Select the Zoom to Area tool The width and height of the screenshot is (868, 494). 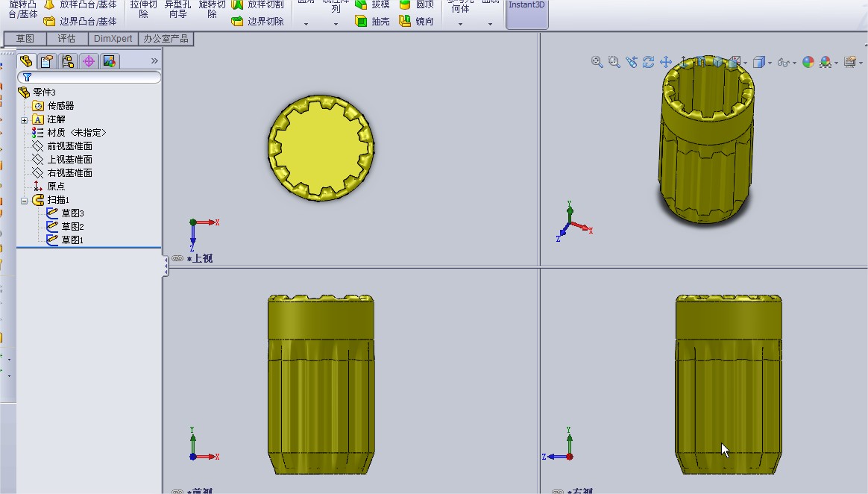click(614, 62)
